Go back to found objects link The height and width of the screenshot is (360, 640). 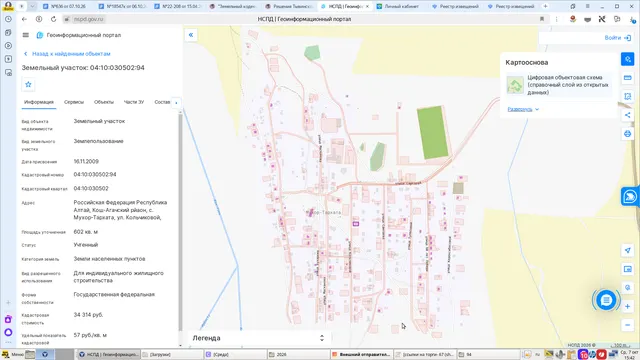coord(67,54)
